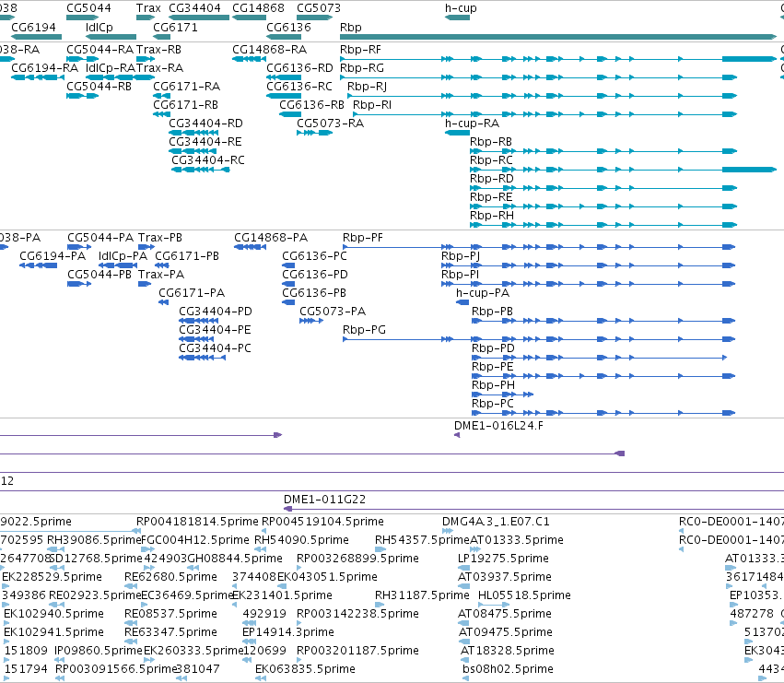Viewport: 784px width, 683px height.
Task: Click the 'h-cup' gene label
Action: (x=461, y=8)
